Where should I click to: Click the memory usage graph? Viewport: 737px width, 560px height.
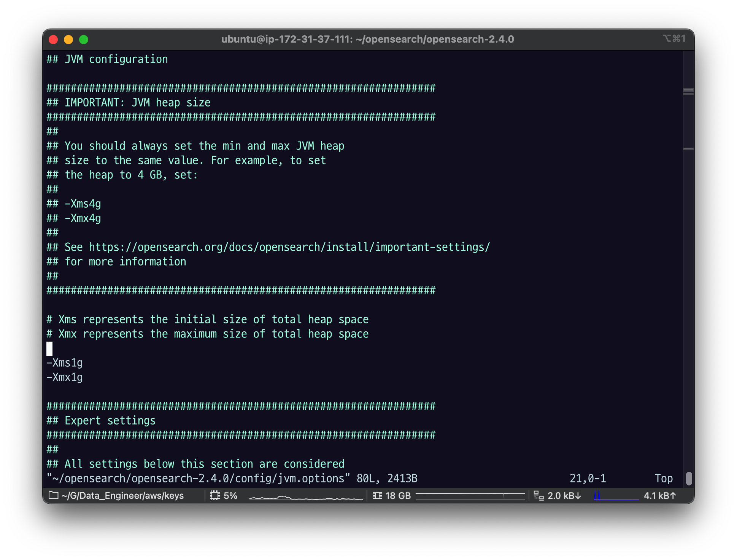pos(470,496)
